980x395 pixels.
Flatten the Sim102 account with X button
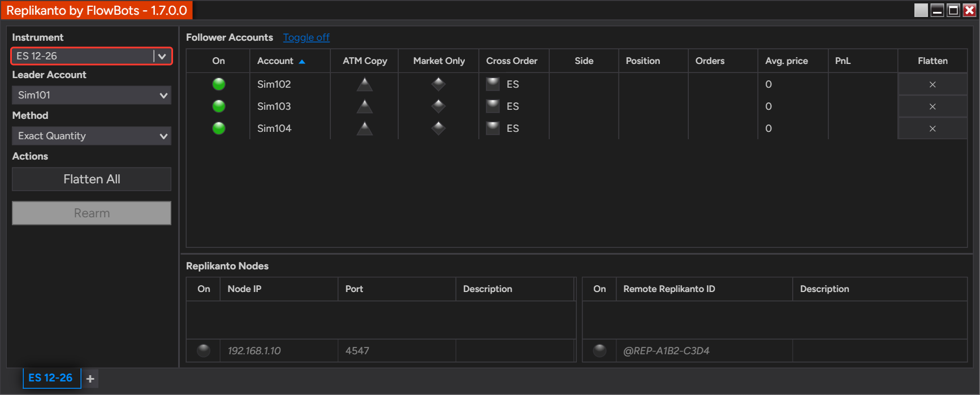coord(932,84)
